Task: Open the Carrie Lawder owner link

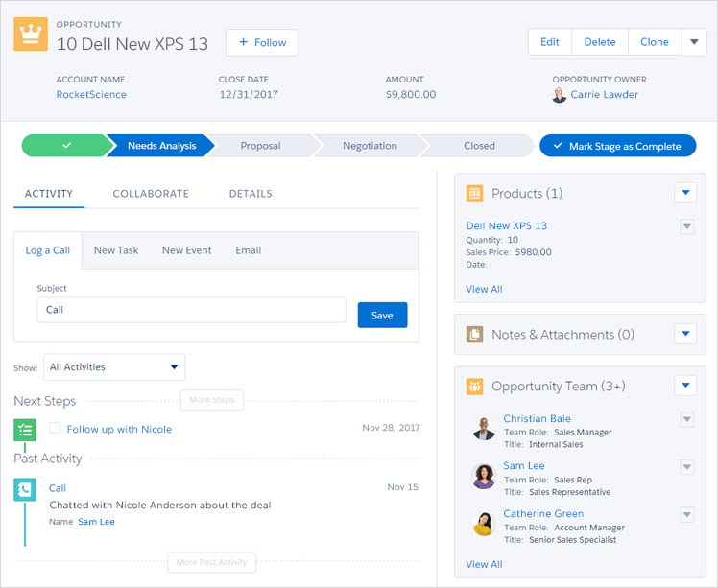Action: point(604,94)
